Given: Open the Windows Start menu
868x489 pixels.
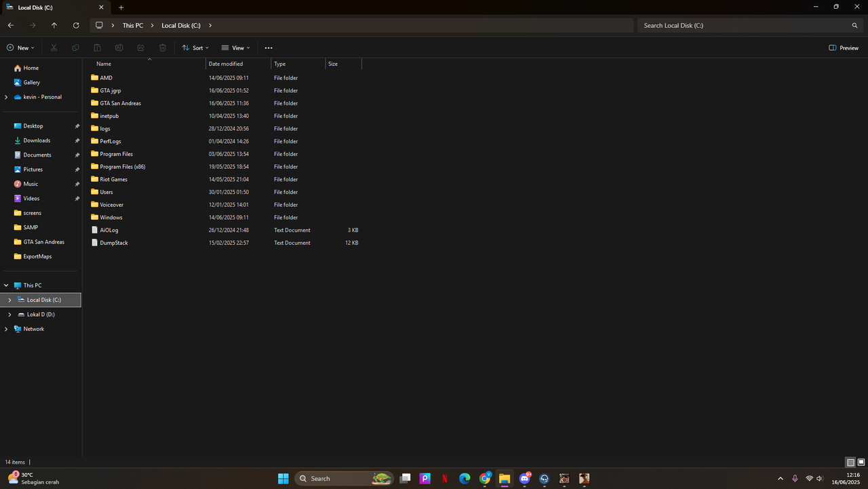Looking at the screenshot, I should click(283, 478).
